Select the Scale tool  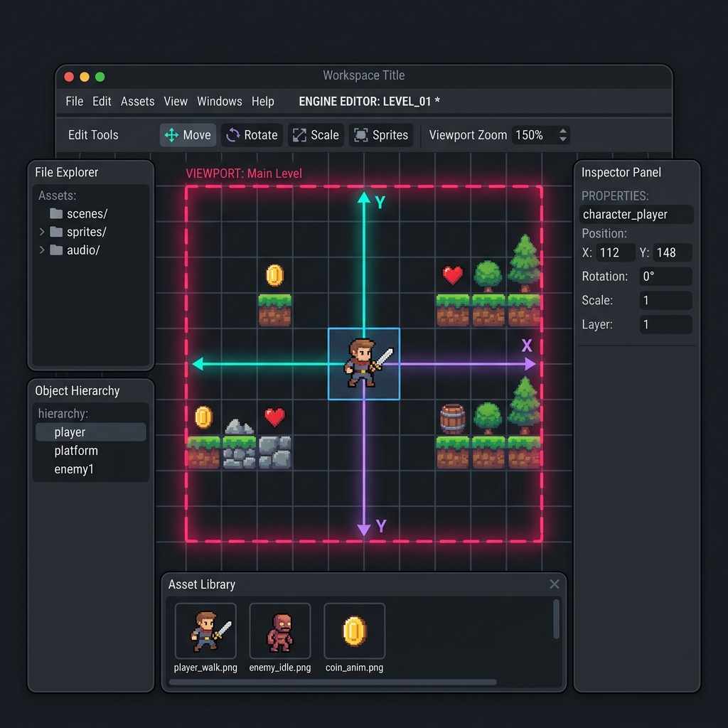click(316, 135)
